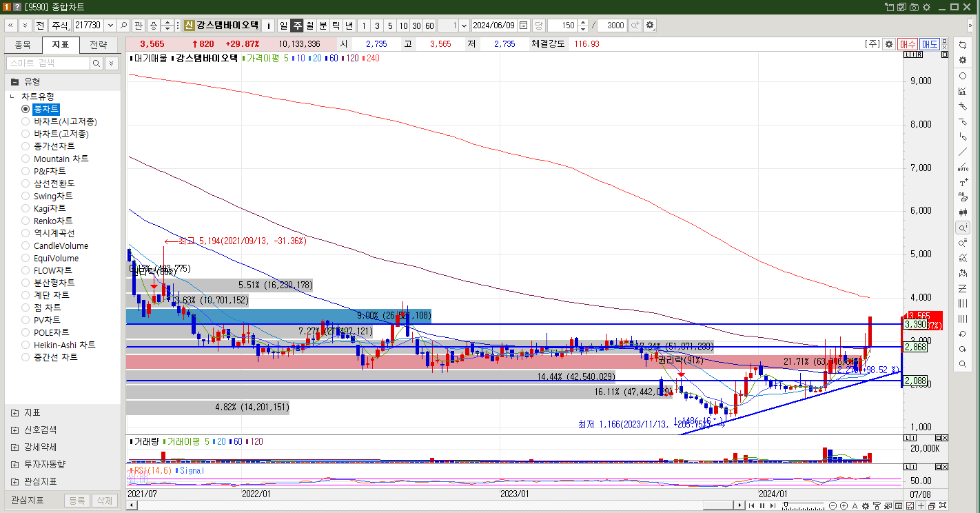Open the 종목 tab
Image resolution: width=980 pixels, height=513 pixels.
pos(23,45)
